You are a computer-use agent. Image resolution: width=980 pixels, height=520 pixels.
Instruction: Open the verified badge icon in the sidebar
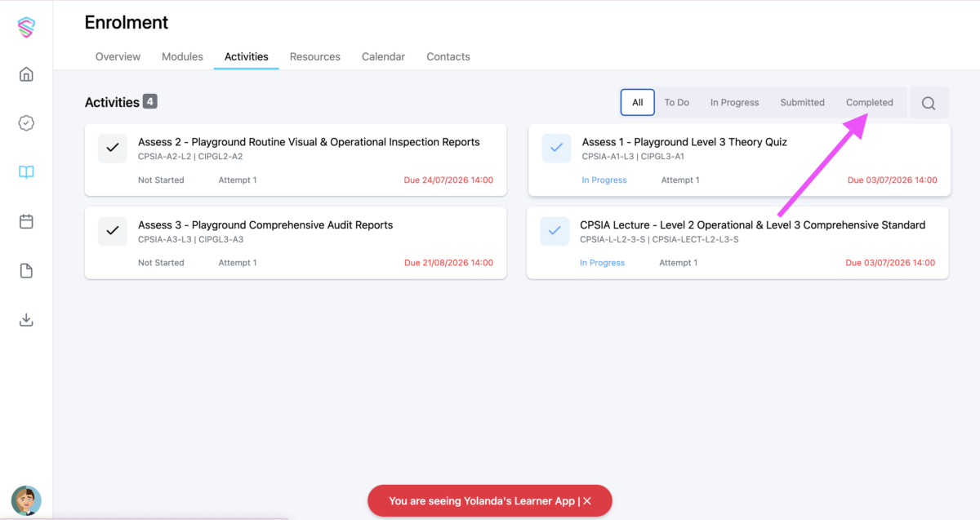coord(26,123)
